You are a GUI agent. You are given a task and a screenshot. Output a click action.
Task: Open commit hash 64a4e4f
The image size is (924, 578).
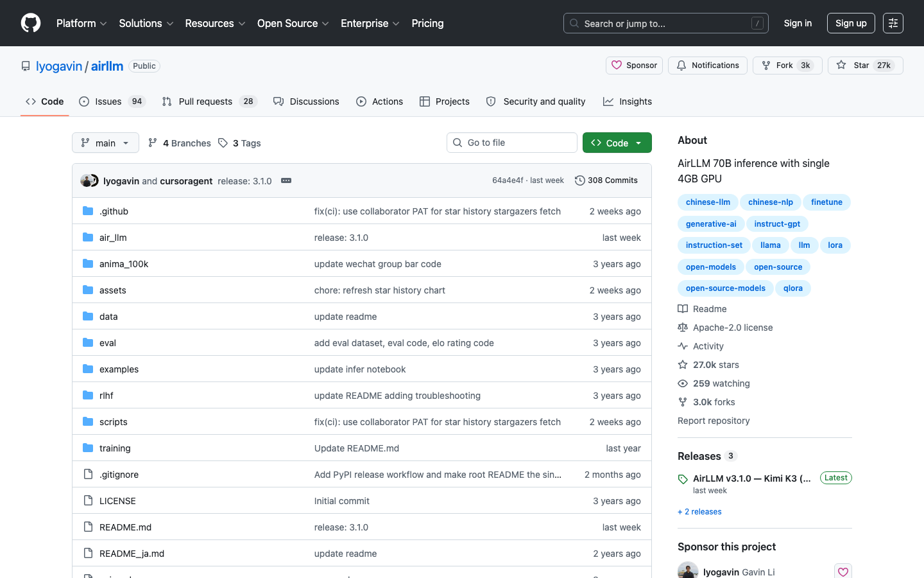click(508, 180)
